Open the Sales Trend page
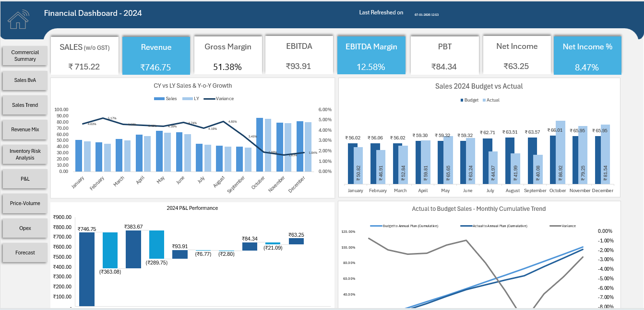644x310 pixels. pos(24,104)
